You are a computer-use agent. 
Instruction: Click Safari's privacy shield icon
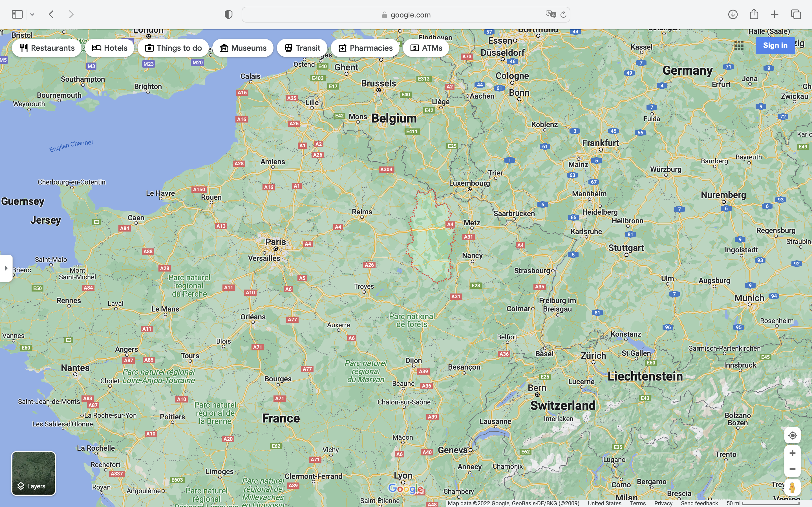pos(228,14)
